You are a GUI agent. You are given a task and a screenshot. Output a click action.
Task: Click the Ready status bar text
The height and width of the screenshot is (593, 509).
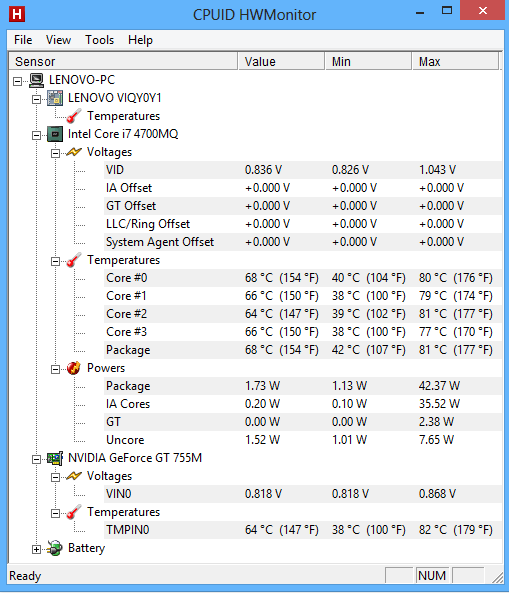tap(25, 576)
